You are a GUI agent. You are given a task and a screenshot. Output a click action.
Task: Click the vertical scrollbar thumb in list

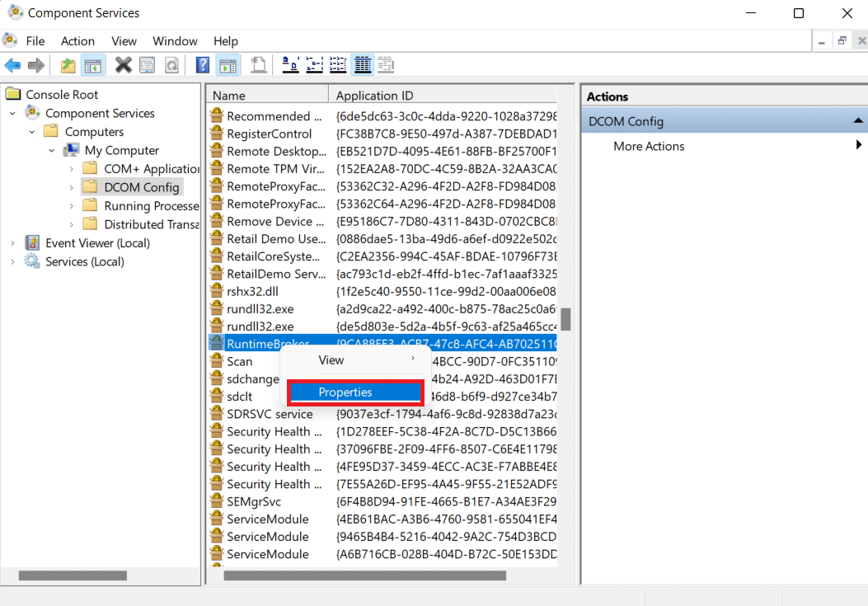coord(565,319)
